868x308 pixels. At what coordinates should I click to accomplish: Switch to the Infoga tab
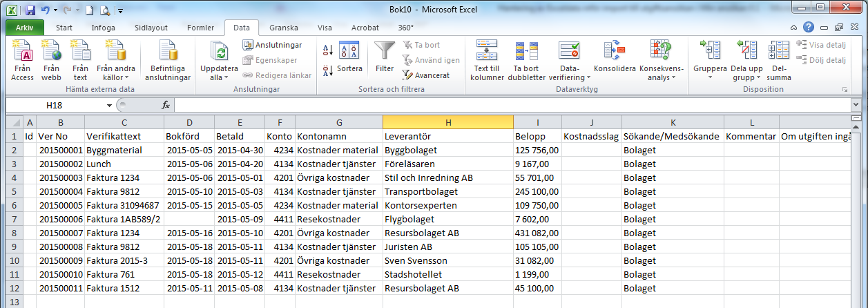click(x=104, y=28)
